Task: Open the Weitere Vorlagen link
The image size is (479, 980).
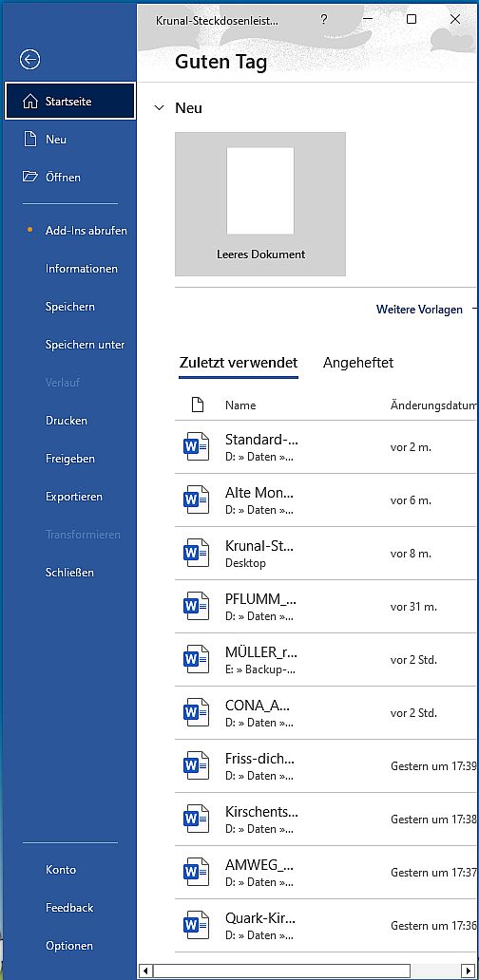Action: pyautogui.click(x=419, y=310)
